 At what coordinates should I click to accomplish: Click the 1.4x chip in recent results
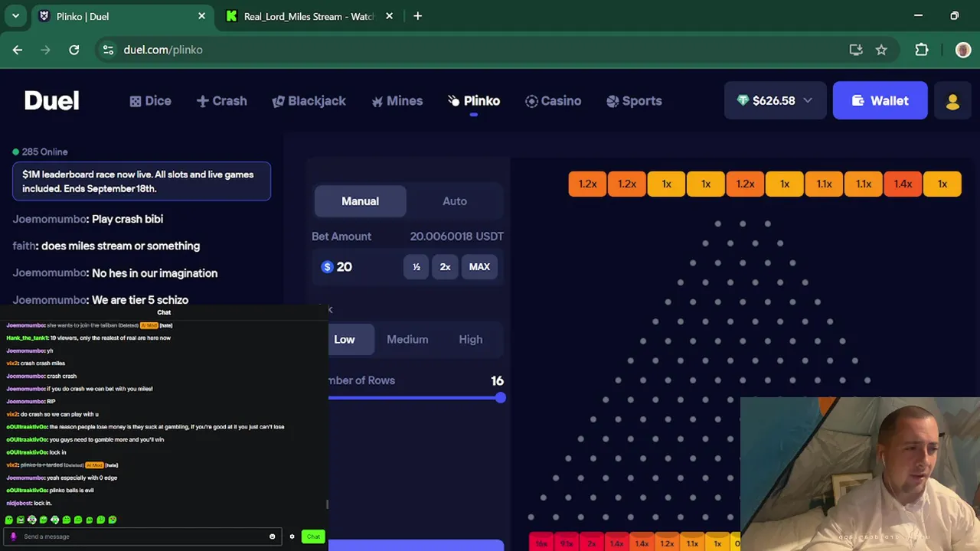(903, 184)
